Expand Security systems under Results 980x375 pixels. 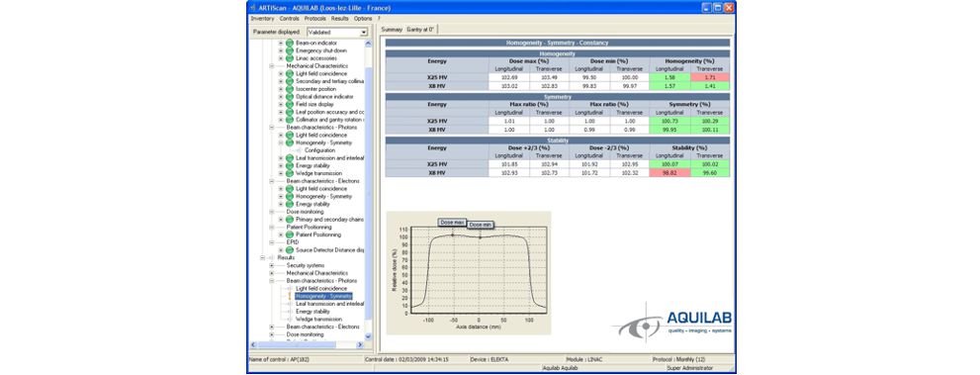tap(271, 265)
